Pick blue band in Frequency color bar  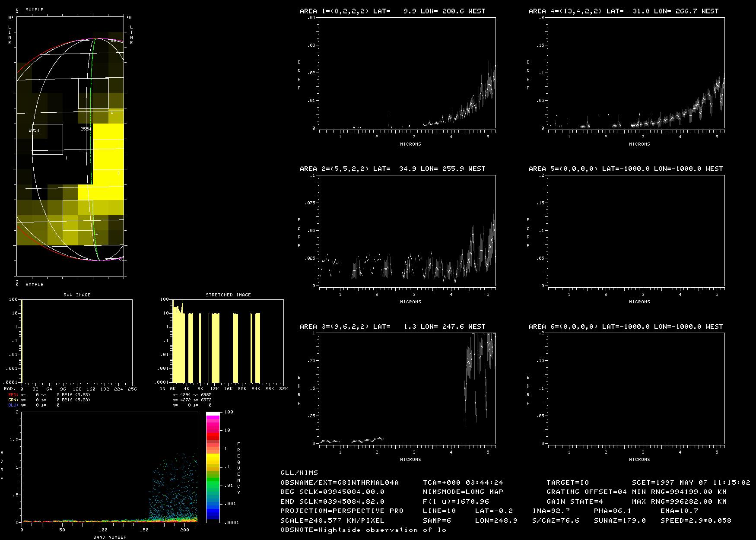213,513
